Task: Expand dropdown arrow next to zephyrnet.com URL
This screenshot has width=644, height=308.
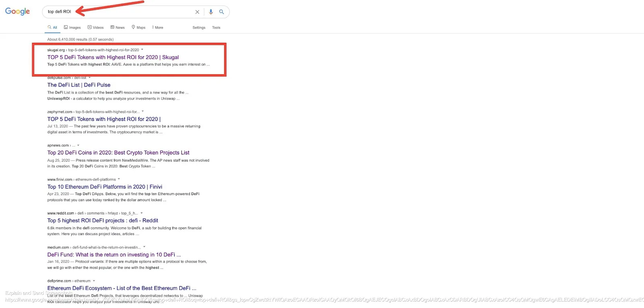Action: pyautogui.click(x=143, y=111)
